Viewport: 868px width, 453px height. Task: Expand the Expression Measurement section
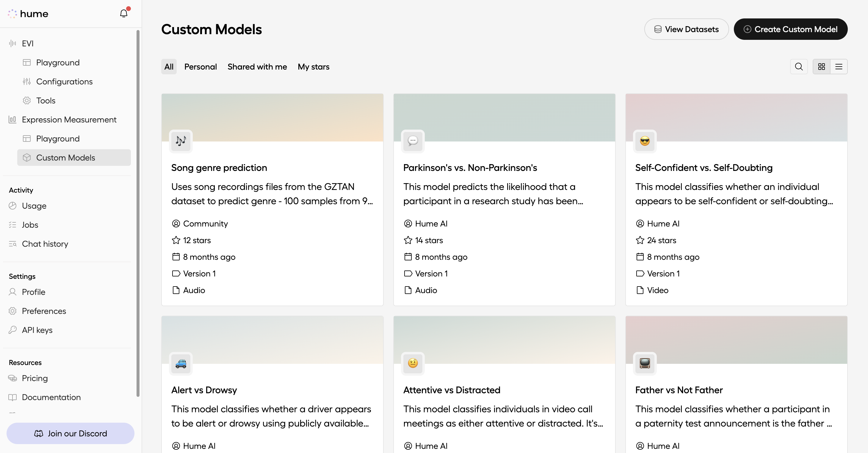(x=69, y=119)
